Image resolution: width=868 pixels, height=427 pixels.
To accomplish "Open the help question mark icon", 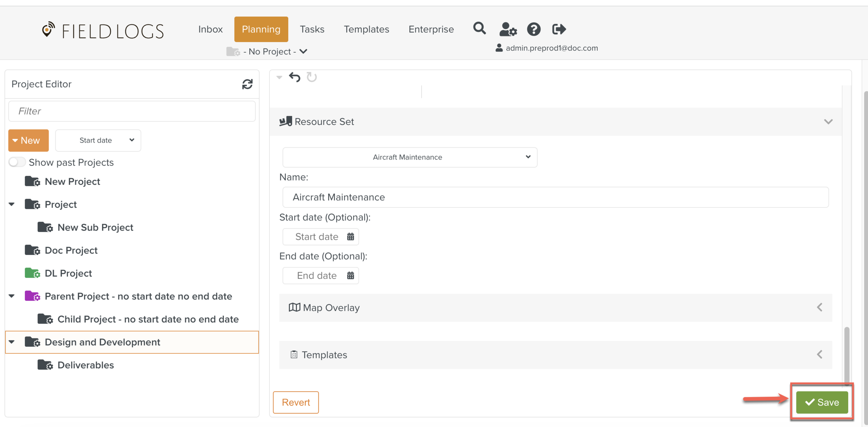I will click(x=533, y=29).
